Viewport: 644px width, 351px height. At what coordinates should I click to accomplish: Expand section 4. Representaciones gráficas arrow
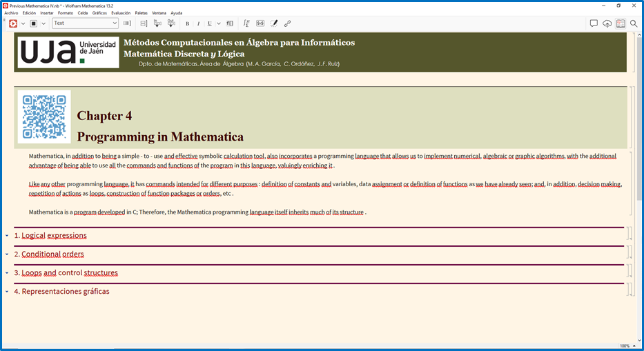(7, 292)
